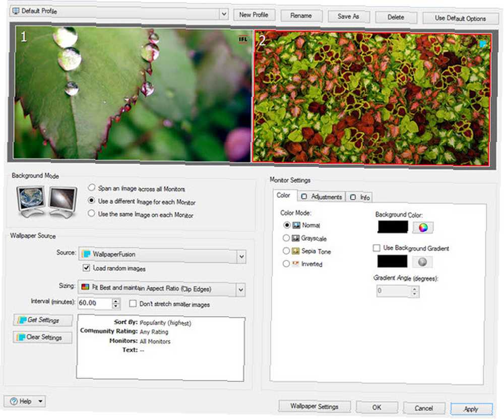Toggle the Load random images checkbox
Image resolution: width=504 pixels, height=420 pixels.
[x=86, y=267]
